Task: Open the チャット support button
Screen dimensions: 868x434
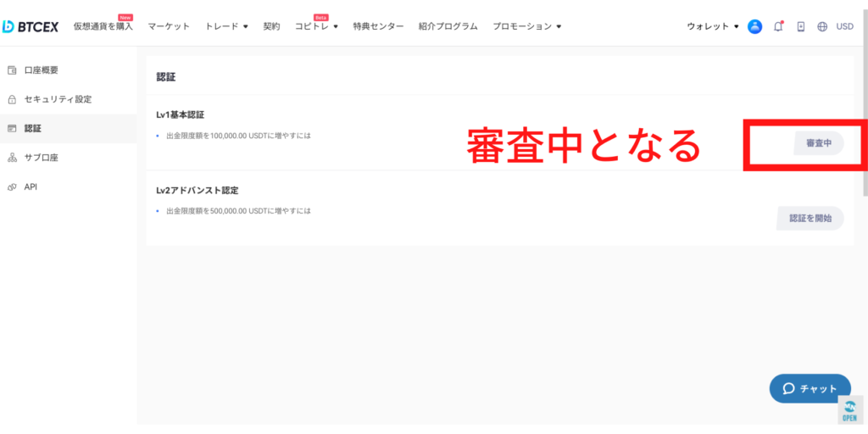Action: [810, 388]
